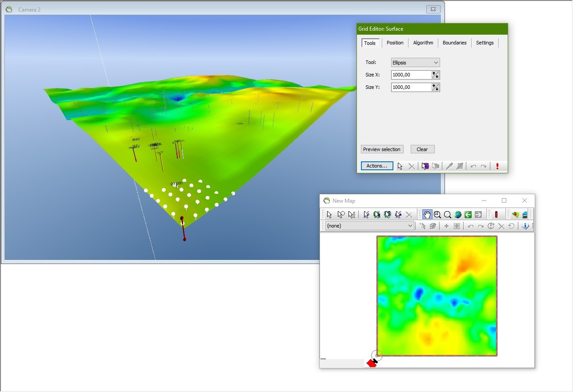The image size is (573, 392).
Task: Click the red well marker in 3D view
Action: (183, 228)
